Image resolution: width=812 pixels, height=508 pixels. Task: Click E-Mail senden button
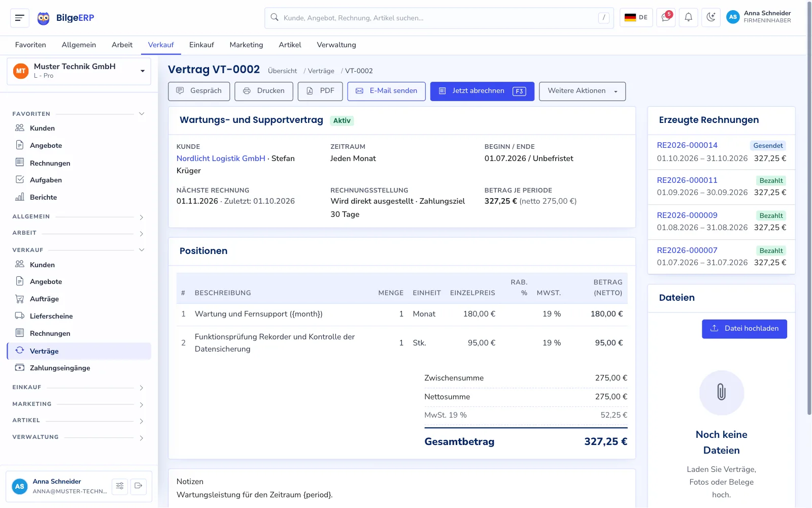point(387,91)
